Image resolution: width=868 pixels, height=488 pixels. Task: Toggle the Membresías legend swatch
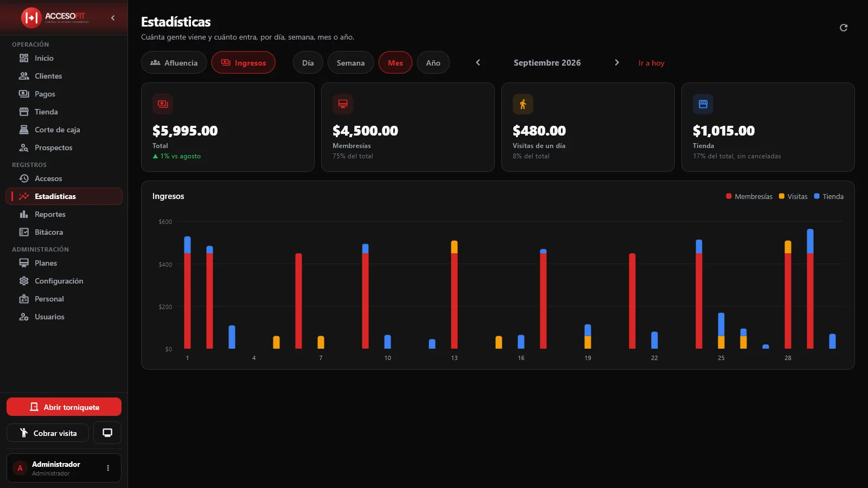729,196
